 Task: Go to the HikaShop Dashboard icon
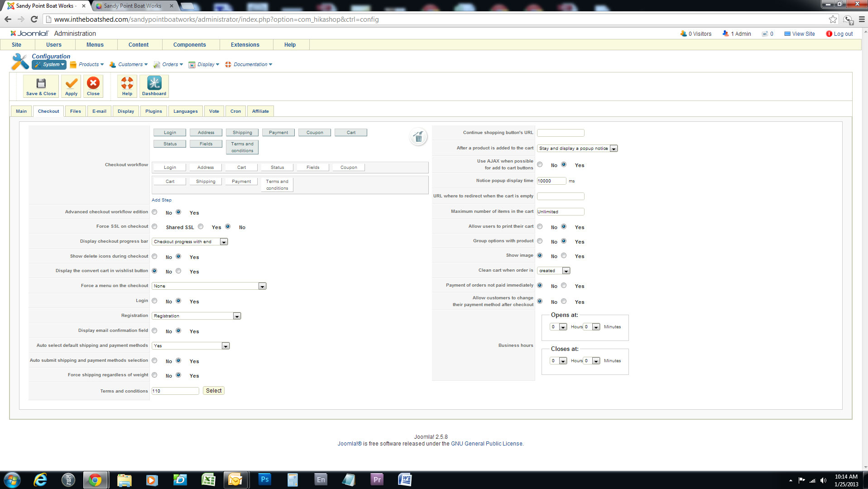pos(154,86)
